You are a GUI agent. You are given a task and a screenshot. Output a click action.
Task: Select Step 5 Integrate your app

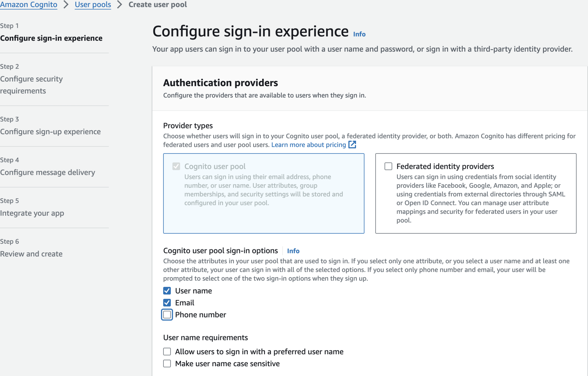tap(32, 213)
